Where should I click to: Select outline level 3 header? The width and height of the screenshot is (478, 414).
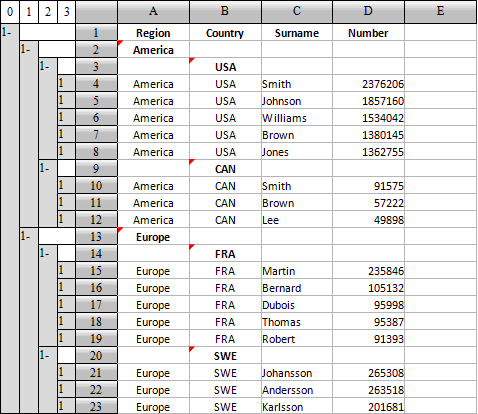pos(67,12)
